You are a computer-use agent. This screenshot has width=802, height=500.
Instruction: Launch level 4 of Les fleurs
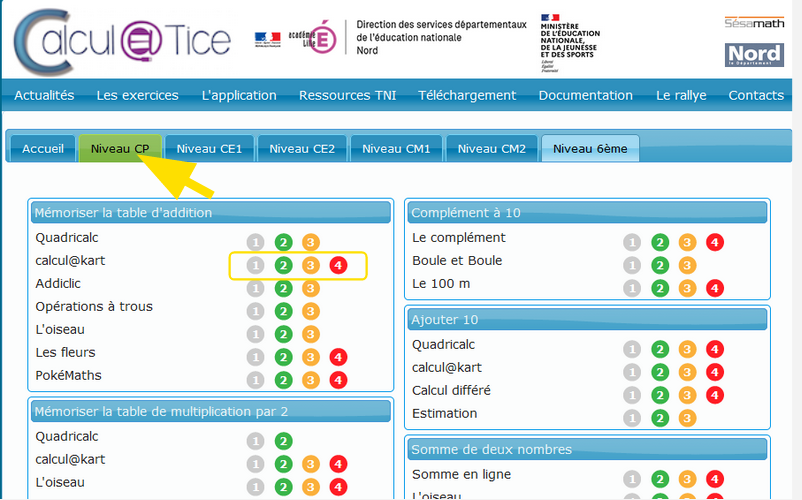pyautogui.click(x=338, y=357)
